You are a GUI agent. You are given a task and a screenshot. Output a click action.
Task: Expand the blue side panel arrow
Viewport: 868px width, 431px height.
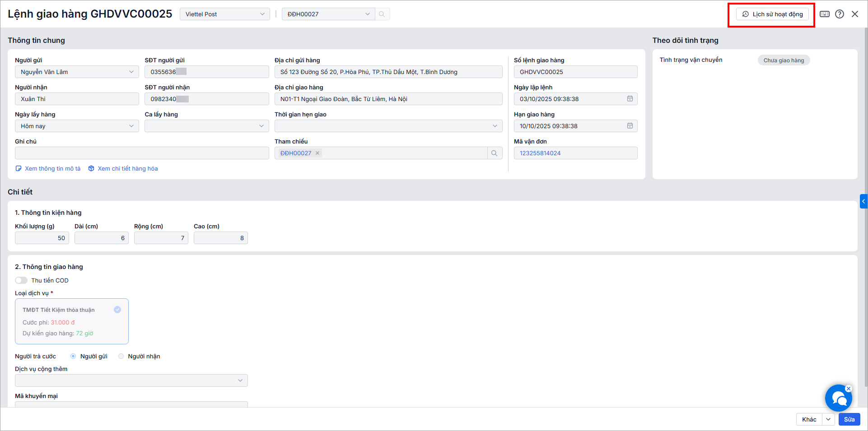(x=863, y=201)
